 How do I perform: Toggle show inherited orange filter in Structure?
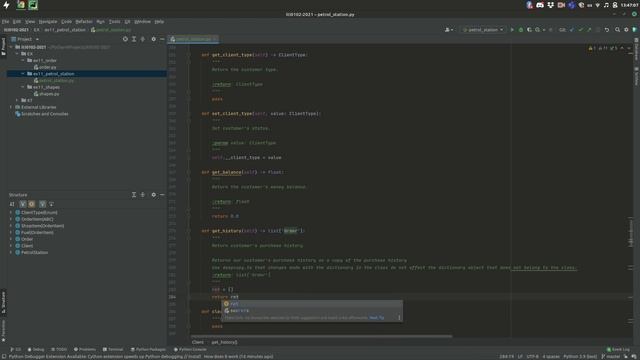pyautogui.click(x=32, y=204)
